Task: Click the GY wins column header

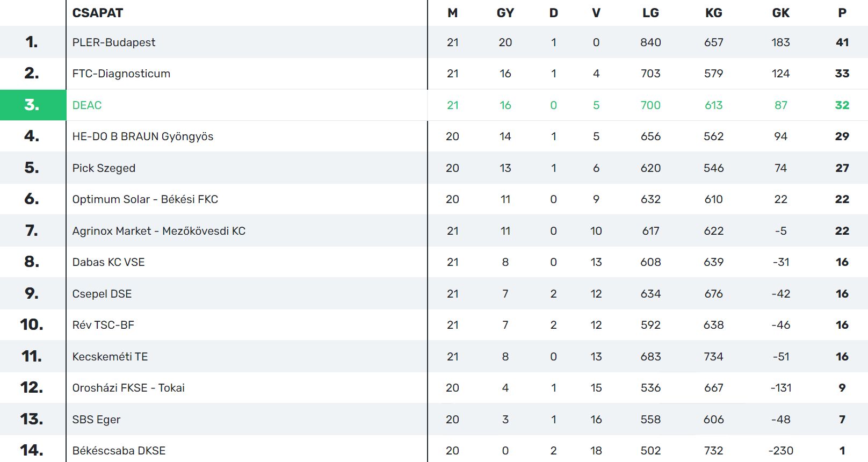Action: 505,13
